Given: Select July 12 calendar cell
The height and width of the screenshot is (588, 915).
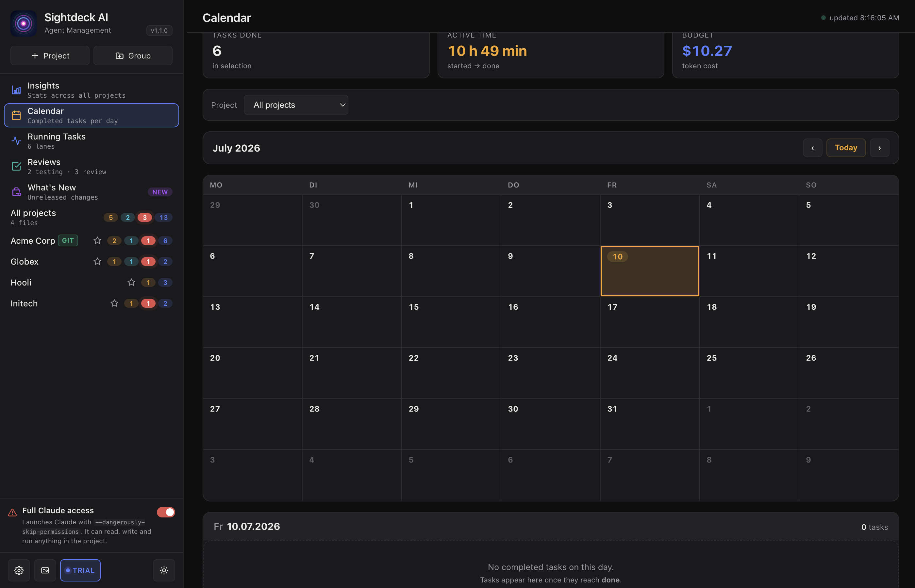Looking at the screenshot, I should point(849,271).
